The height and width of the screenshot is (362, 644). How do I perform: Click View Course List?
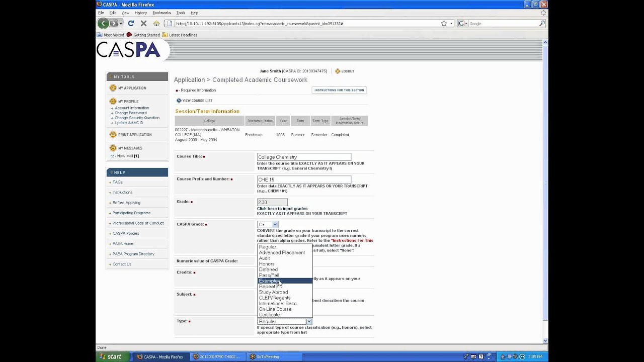tap(194, 101)
